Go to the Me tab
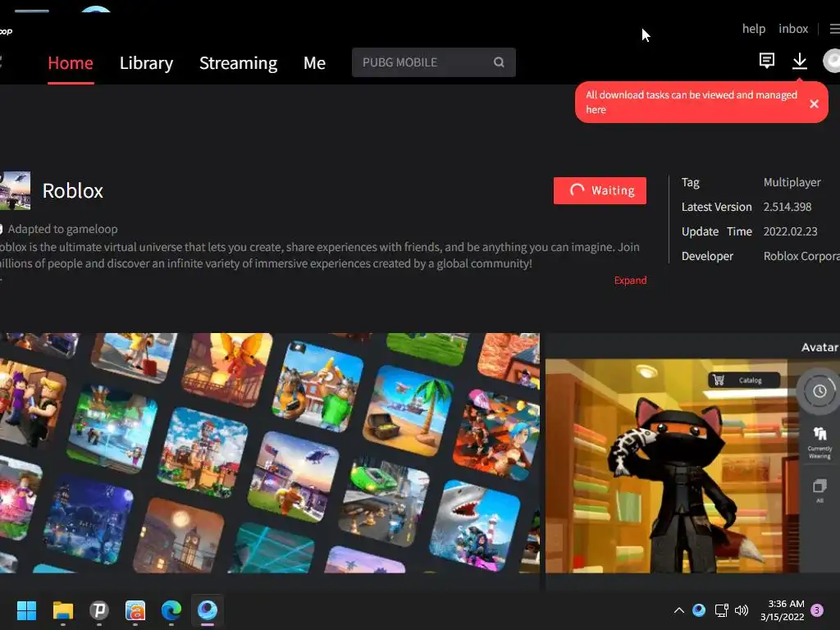Image resolution: width=840 pixels, height=630 pixels. (314, 62)
